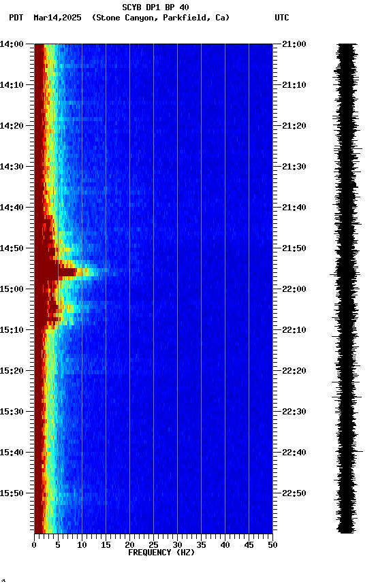
Task: Click the '14:20' PDT time label
Action: click(12, 126)
